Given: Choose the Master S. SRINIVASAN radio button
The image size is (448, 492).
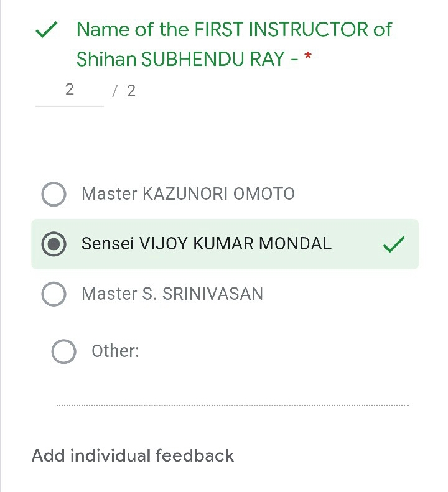Looking at the screenshot, I should point(54,294).
